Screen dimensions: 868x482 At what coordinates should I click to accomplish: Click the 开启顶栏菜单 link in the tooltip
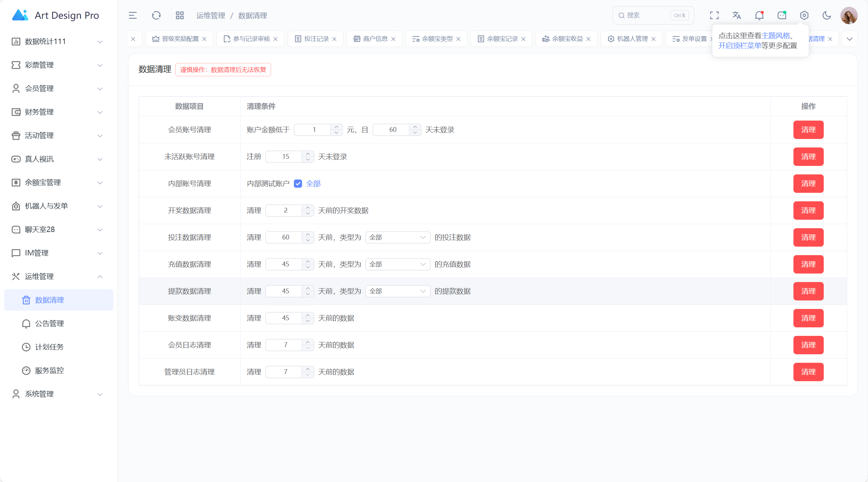pos(739,46)
